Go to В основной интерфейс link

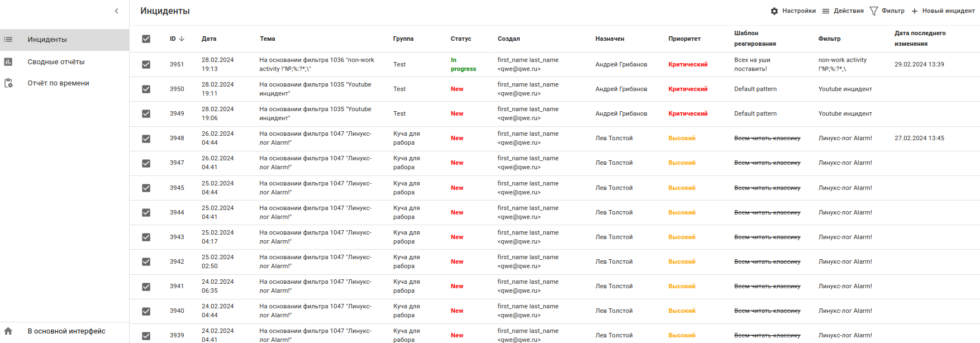[66, 331]
